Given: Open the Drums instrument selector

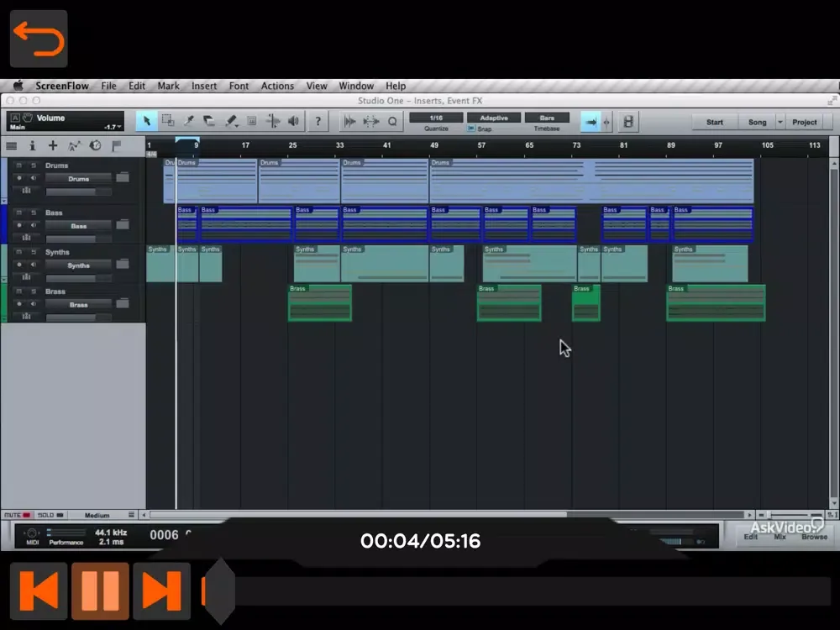Looking at the screenshot, I should (78, 178).
